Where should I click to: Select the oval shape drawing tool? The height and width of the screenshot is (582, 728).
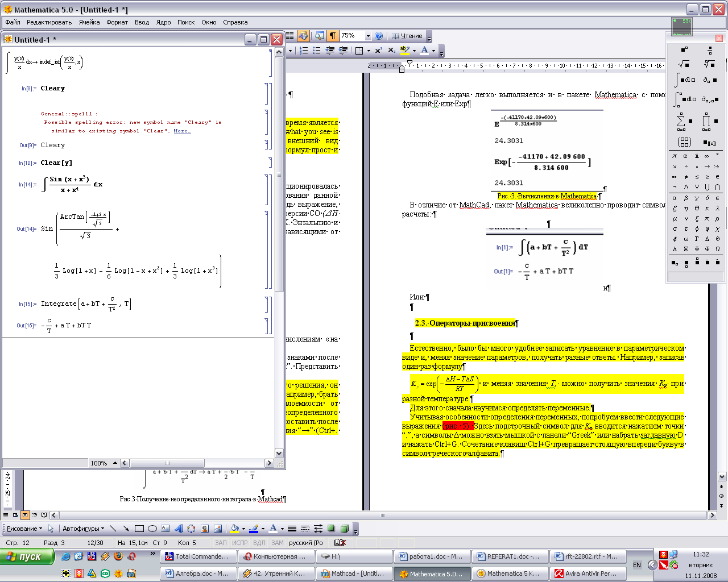[152, 529]
